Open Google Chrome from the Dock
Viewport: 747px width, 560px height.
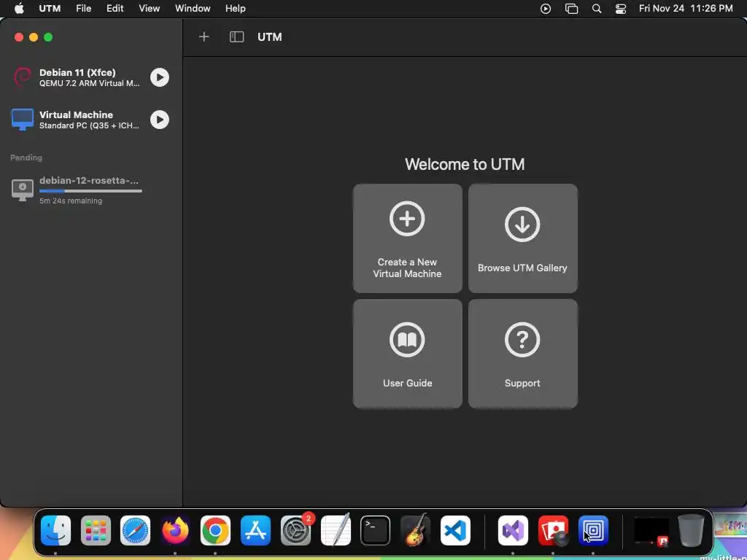215,530
